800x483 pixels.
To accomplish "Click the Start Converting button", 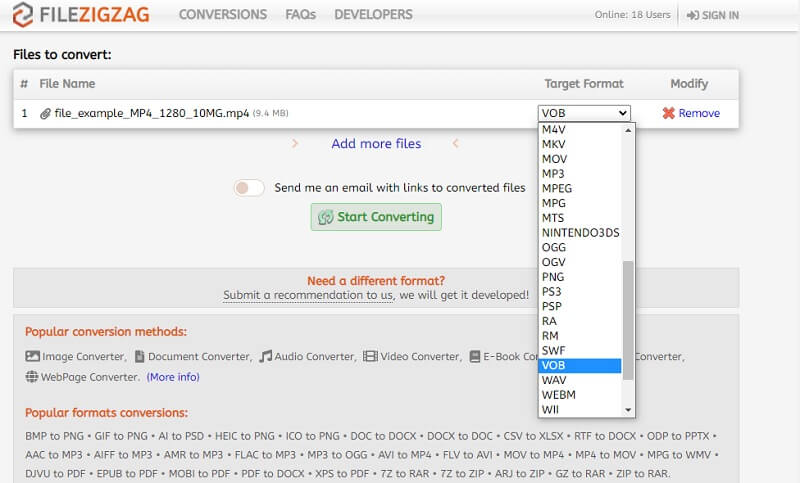I will pyautogui.click(x=376, y=217).
